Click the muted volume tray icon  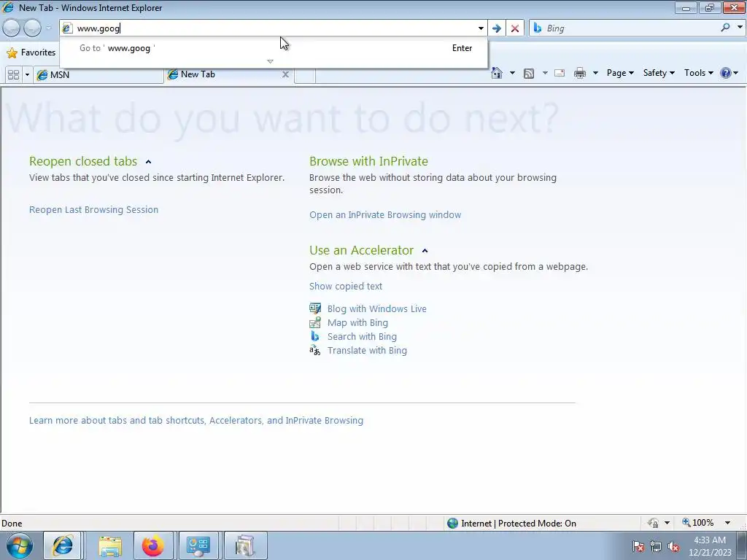(x=673, y=547)
